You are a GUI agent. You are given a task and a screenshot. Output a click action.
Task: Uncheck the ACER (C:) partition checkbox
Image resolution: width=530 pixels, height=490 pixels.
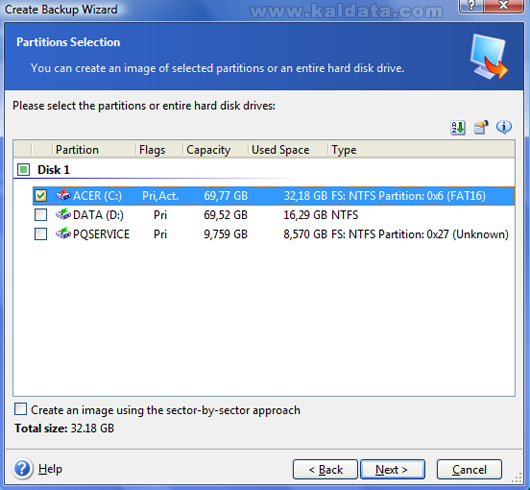click(x=41, y=195)
